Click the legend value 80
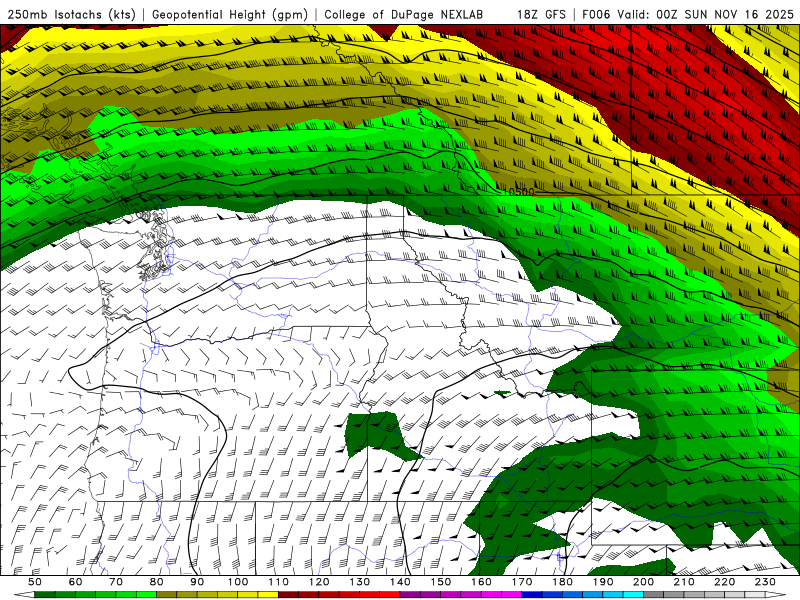This screenshot has width=800, height=600. coord(157,582)
